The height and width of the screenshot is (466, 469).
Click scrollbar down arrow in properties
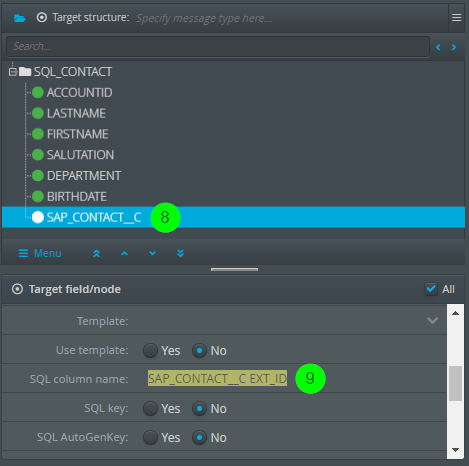pyautogui.click(x=455, y=450)
